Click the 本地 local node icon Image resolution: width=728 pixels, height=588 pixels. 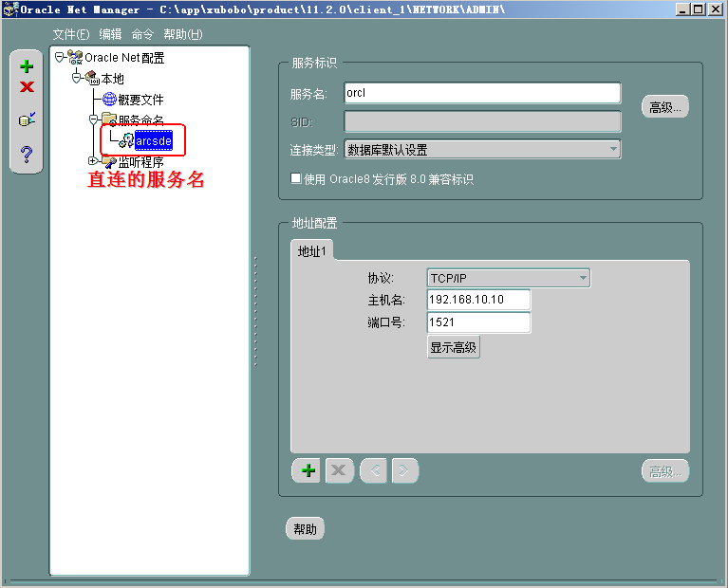tap(92, 78)
